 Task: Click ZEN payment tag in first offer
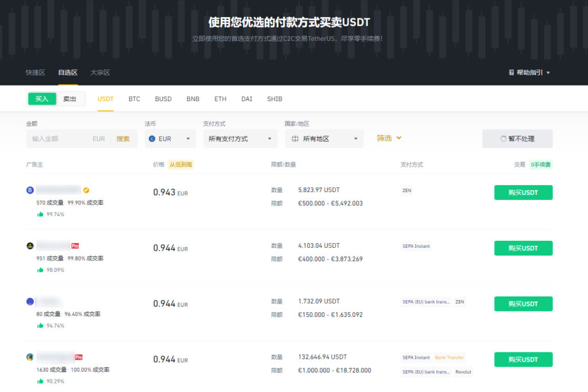click(407, 190)
